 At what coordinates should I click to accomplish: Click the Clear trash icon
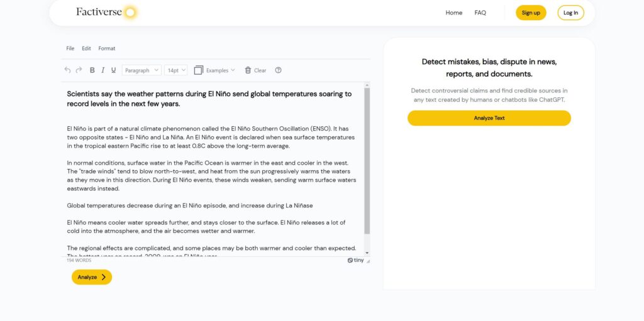248,70
